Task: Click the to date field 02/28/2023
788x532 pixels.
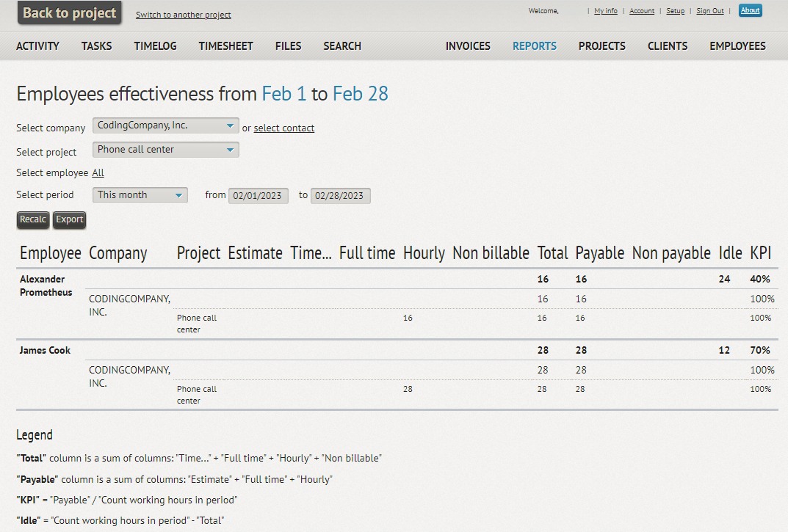Action: pyautogui.click(x=340, y=196)
